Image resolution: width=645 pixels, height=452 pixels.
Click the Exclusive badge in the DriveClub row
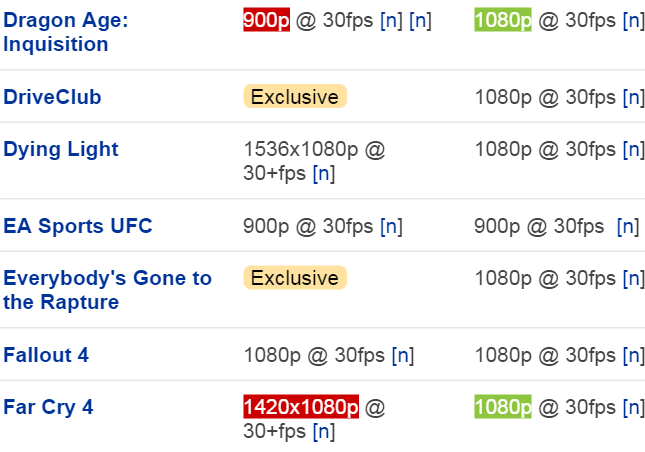pyautogui.click(x=295, y=97)
